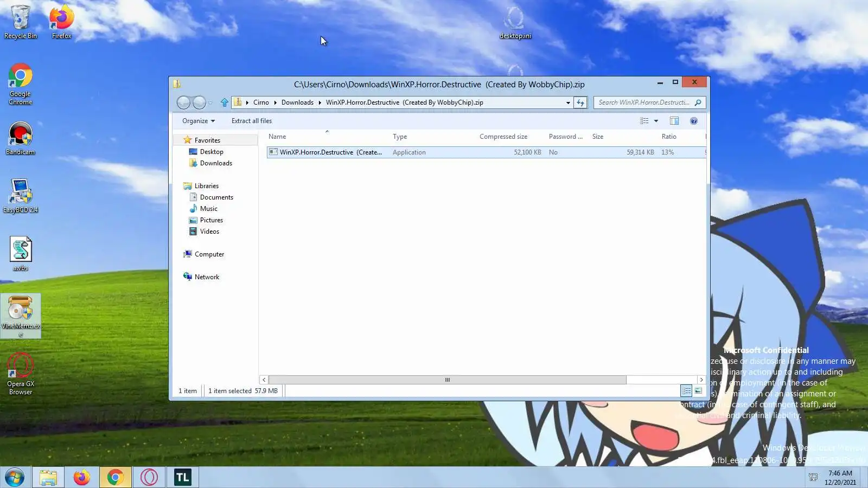The image size is (868, 488).
Task: Open the Recycle Bin desktop icon
Action: [x=21, y=22]
